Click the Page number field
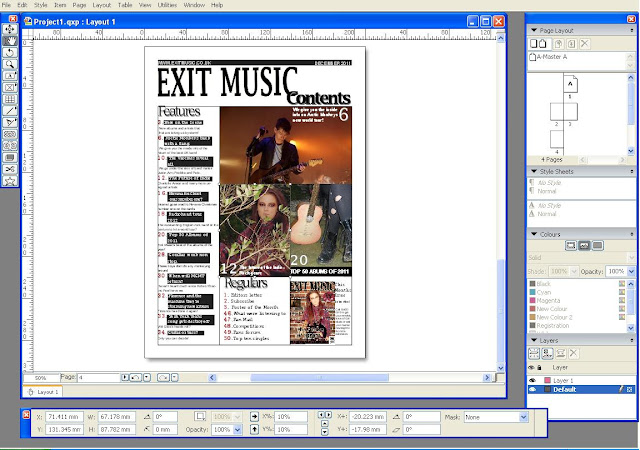Viewport: 640px width, 450px height. click(98, 378)
